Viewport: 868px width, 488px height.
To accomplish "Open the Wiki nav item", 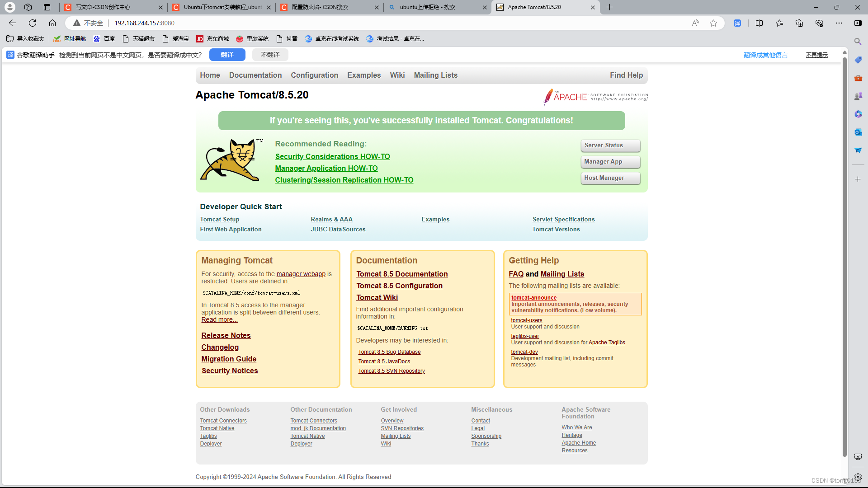I will 397,75.
